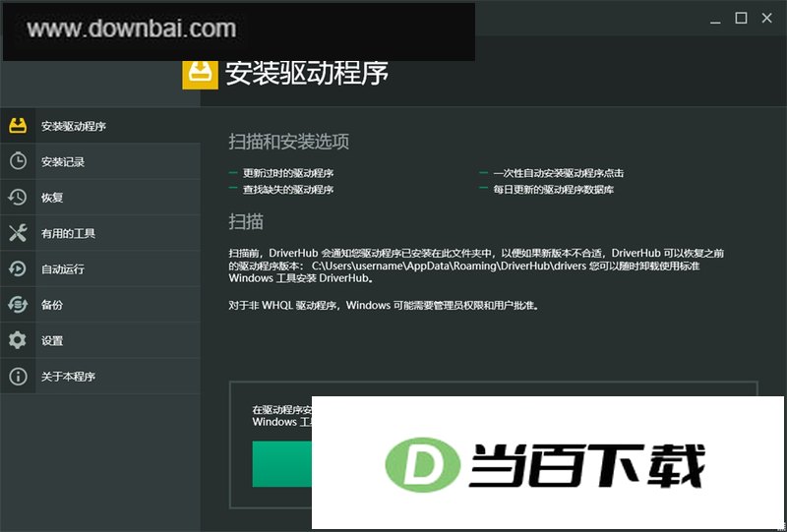
Task: Go to 有用的工具 section
Action: pyautogui.click(x=100, y=233)
